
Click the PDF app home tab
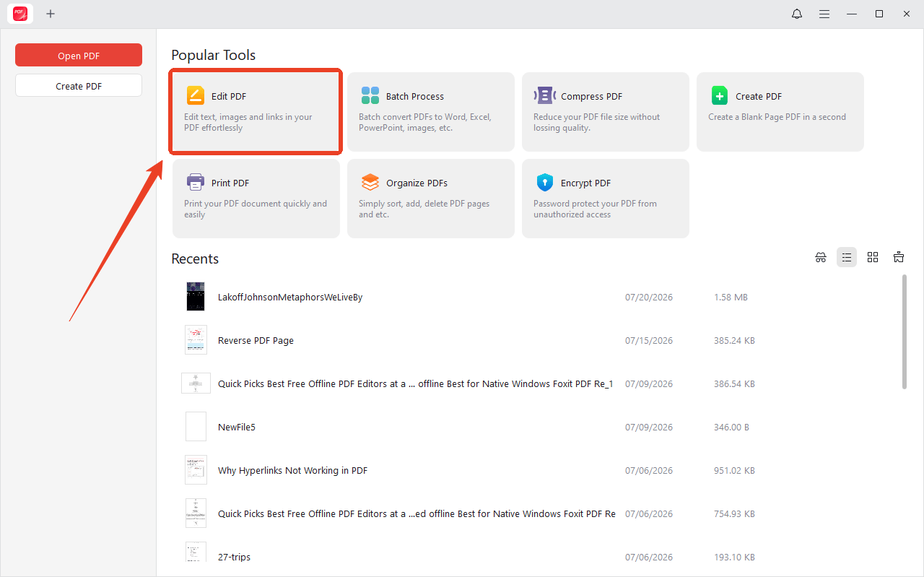20,14
